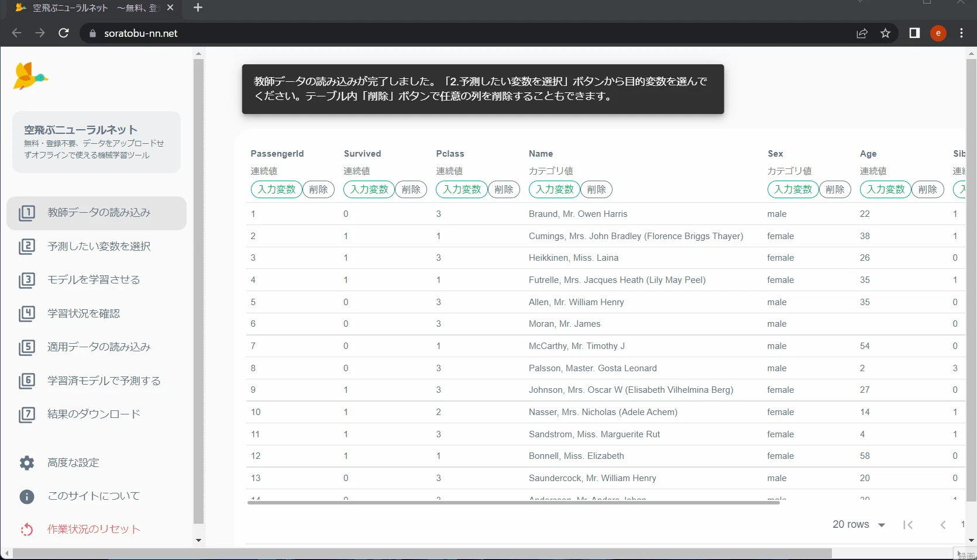Click the red reset icon for 作業状況のリセット
The image size is (977, 560).
[x=27, y=530]
